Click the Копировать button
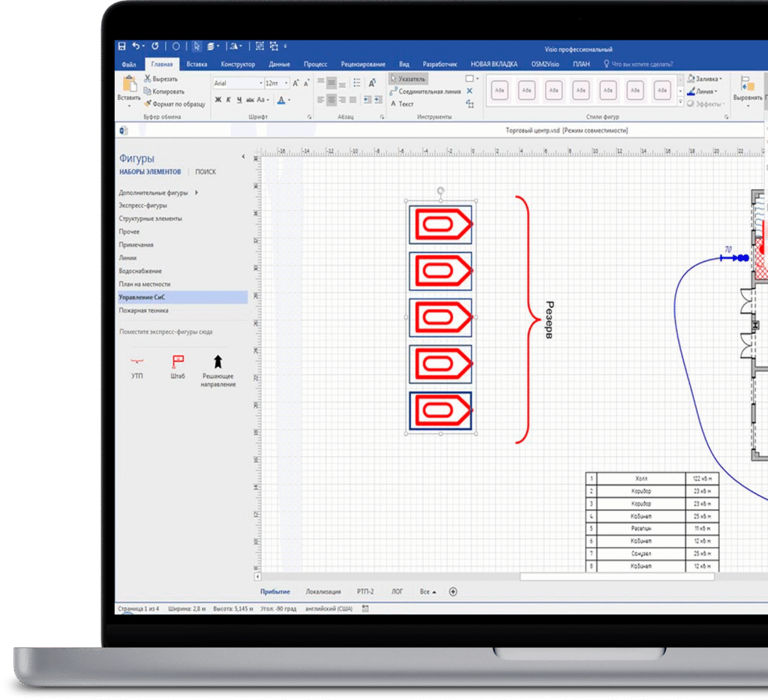This screenshot has width=768, height=700. (168, 92)
